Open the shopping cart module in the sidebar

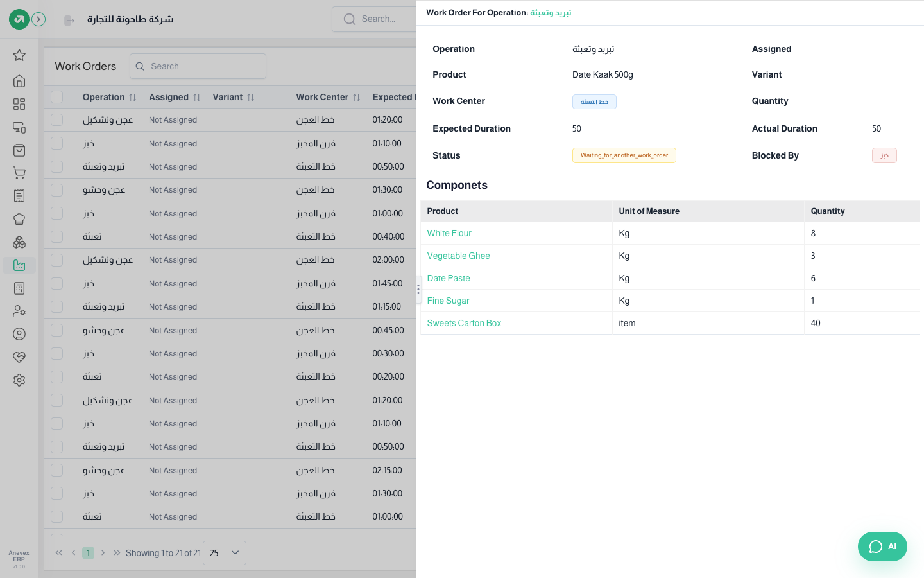(19, 173)
